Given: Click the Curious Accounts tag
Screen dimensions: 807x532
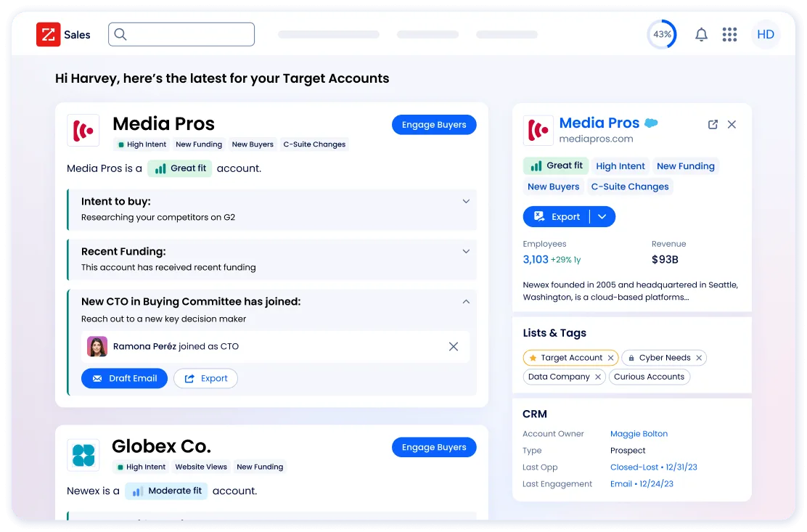Looking at the screenshot, I should tap(649, 377).
